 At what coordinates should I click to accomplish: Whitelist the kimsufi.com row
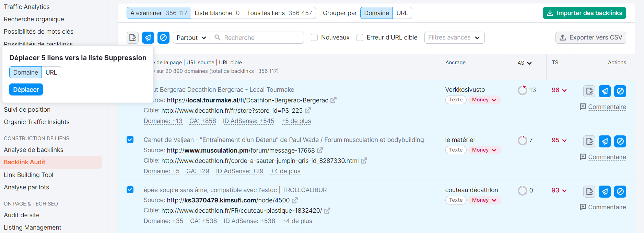click(x=589, y=191)
